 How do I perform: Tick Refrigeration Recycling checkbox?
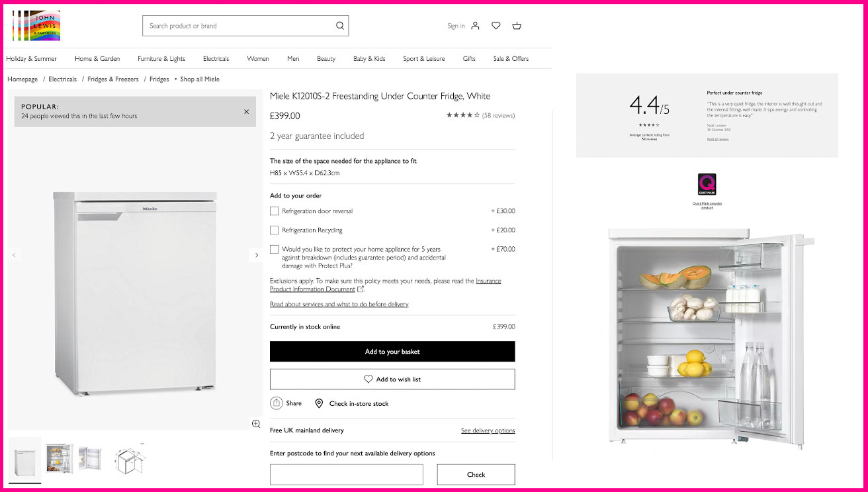(x=275, y=230)
